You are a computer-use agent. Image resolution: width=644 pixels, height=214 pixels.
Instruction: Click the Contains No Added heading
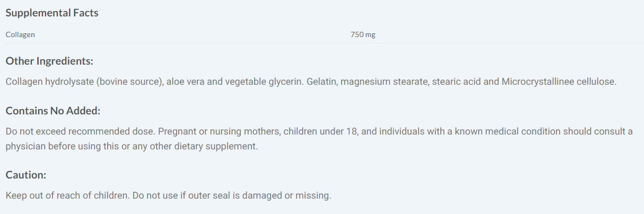tap(53, 111)
